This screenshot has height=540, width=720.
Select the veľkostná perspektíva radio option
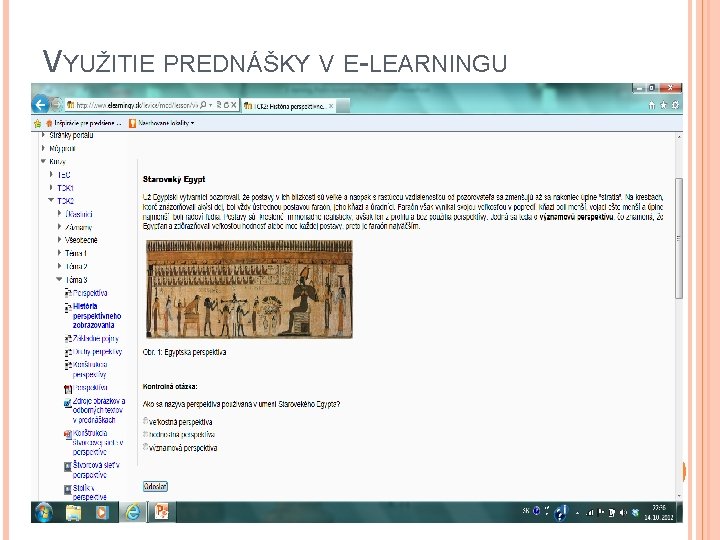(x=146, y=421)
